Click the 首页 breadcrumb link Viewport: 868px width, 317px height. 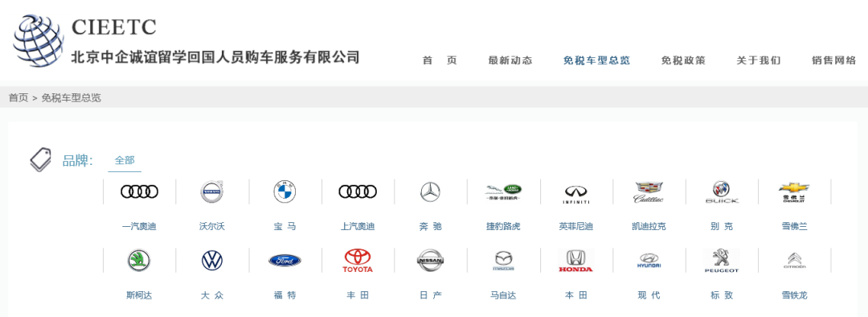18,98
